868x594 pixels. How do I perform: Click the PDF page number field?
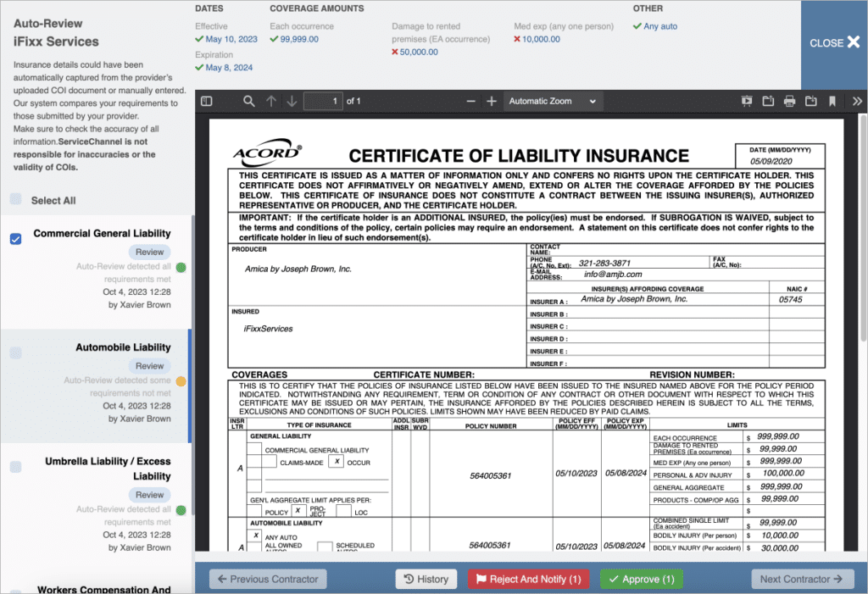pos(323,102)
